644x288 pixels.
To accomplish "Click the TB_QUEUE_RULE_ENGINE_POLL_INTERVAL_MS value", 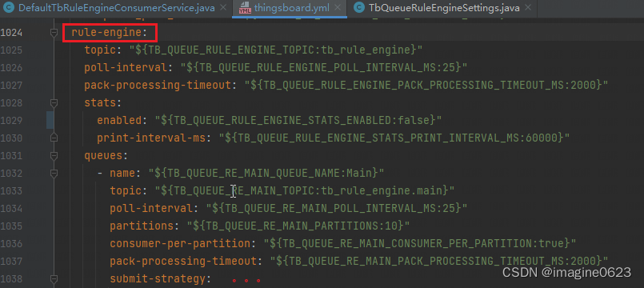I will pyautogui.click(x=324, y=68).
